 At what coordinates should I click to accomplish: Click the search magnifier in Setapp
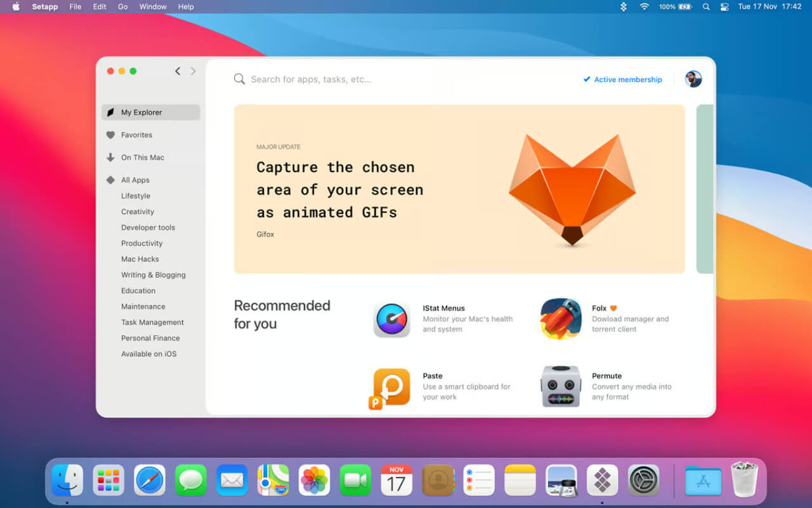pyautogui.click(x=239, y=79)
